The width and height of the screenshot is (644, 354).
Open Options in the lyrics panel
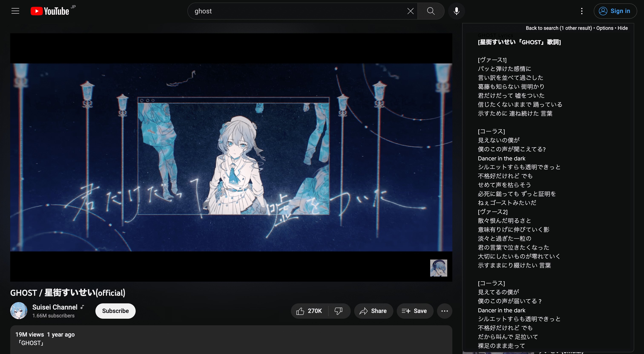[x=605, y=28]
